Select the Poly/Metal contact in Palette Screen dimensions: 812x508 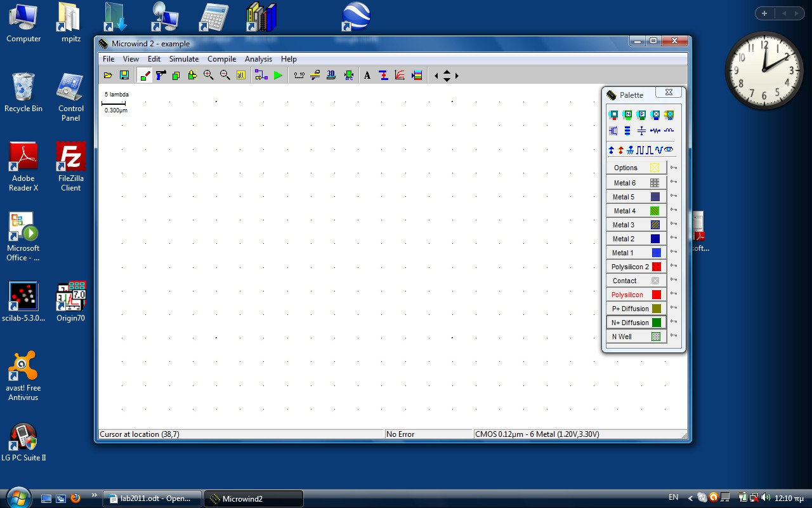click(x=613, y=115)
